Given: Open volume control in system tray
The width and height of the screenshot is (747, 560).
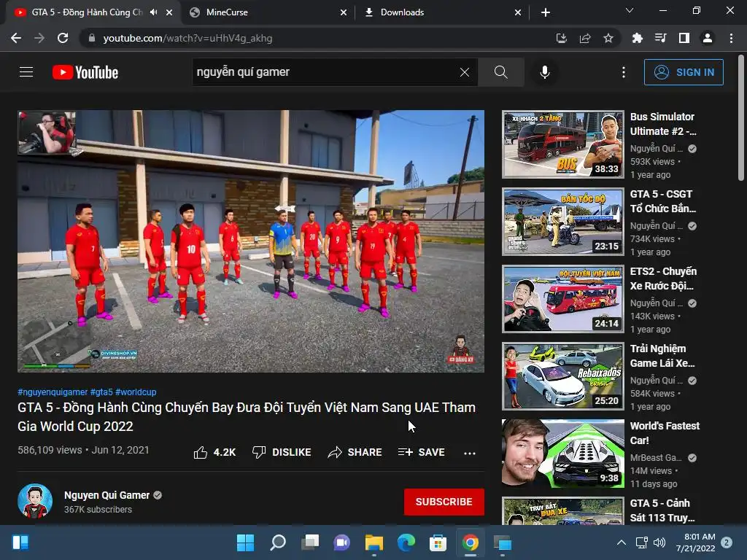Looking at the screenshot, I should point(659,542).
